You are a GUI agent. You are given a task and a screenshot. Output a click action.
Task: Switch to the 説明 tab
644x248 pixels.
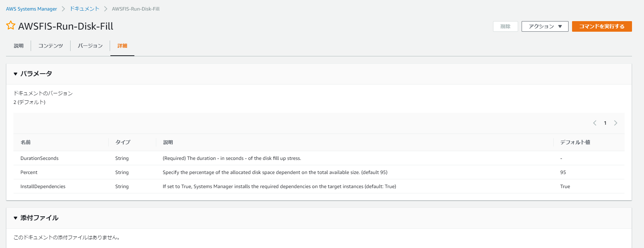coord(19,46)
